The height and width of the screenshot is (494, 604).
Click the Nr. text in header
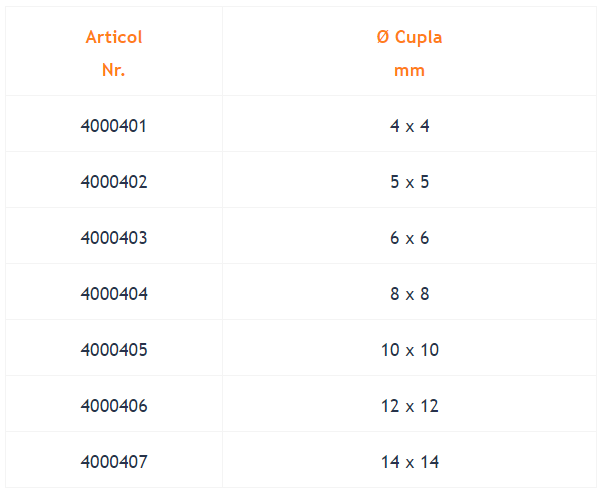pos(114,70)
